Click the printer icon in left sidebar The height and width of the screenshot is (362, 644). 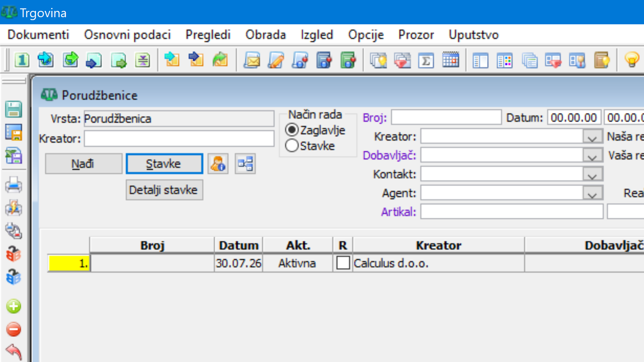tap(14, 185)
